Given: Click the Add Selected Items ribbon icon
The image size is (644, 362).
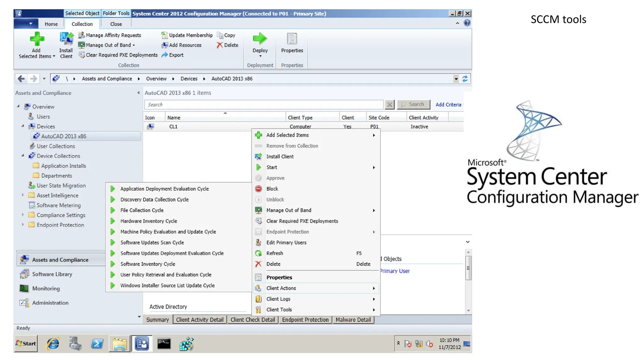Looking at the screenshot, I should pos(37,39).
